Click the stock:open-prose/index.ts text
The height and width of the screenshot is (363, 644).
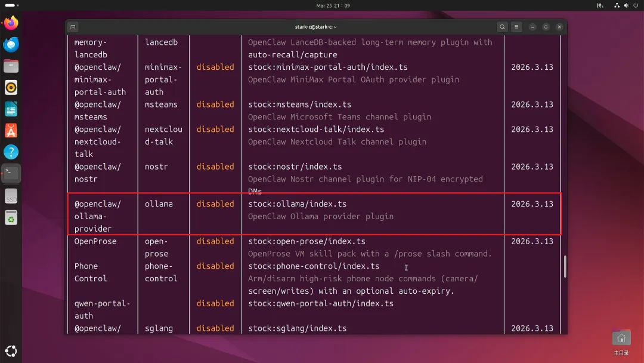coord(307,241)
